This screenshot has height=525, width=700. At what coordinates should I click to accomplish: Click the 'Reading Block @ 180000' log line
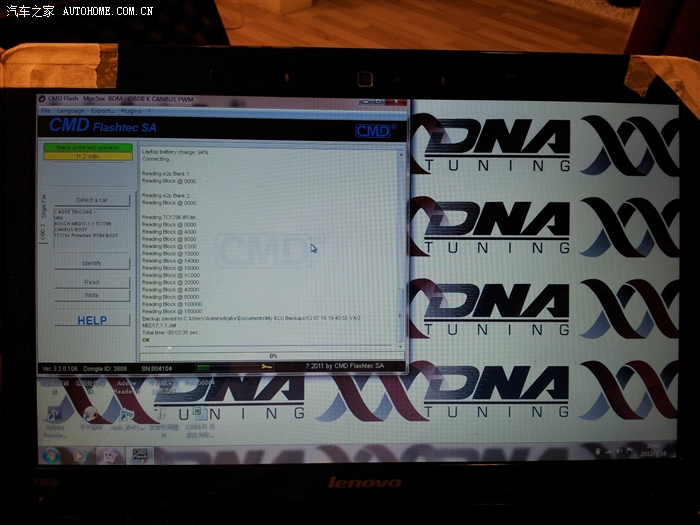tap(172, 311)
